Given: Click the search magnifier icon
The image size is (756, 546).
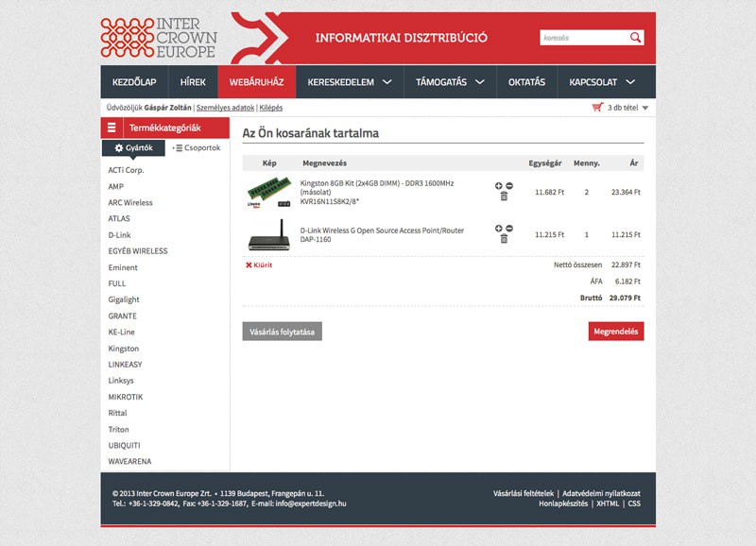Looking at the screenshot, I should (x=636, y=38).
